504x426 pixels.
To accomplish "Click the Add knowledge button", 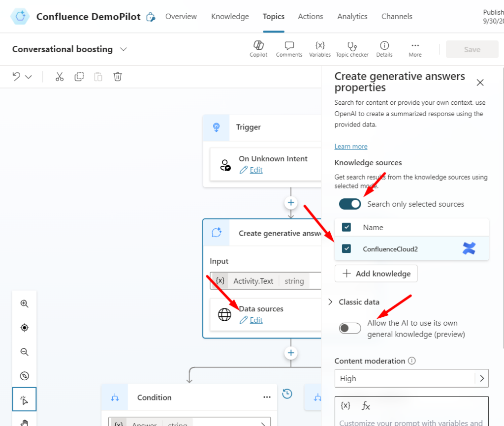I will [x=376, y=274].
